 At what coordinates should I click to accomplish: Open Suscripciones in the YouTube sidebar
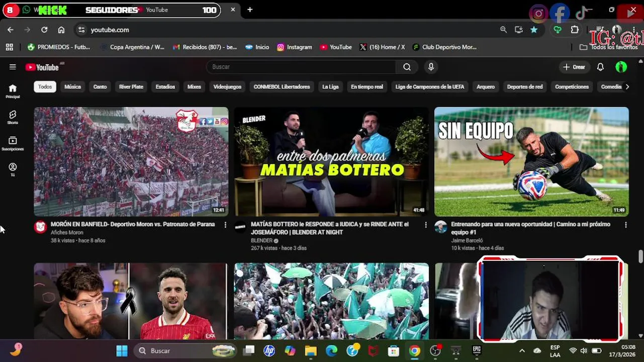tap(13, 144)
